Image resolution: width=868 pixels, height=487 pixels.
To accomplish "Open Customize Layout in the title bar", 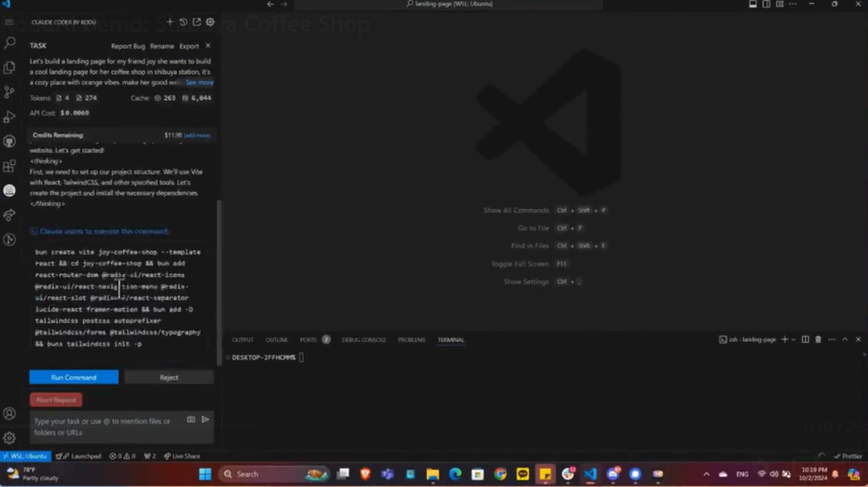I will click(x=779, y=3).
